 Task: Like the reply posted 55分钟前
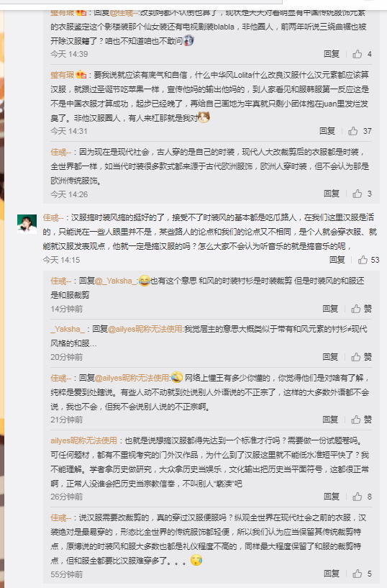coord(362,574)
